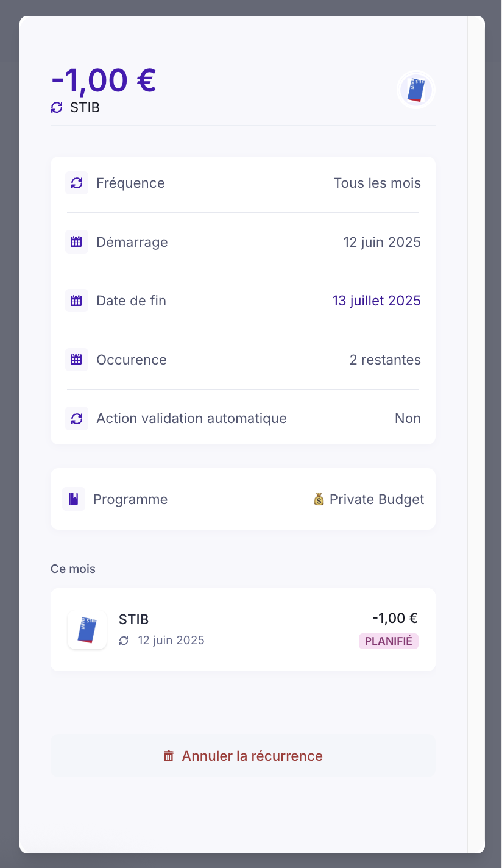
Task: Click the 2 restantes occurrence value
Action: point(385,360)
